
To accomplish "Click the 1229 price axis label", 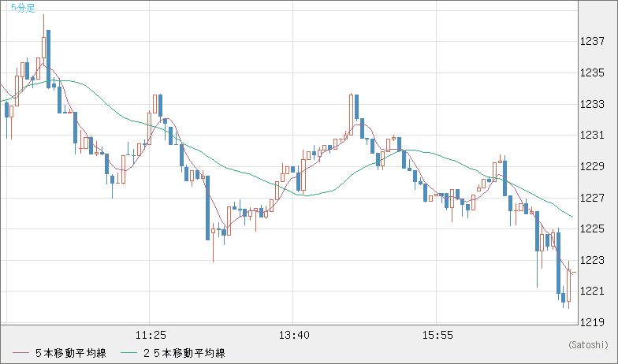I will [x=592, y=166].
